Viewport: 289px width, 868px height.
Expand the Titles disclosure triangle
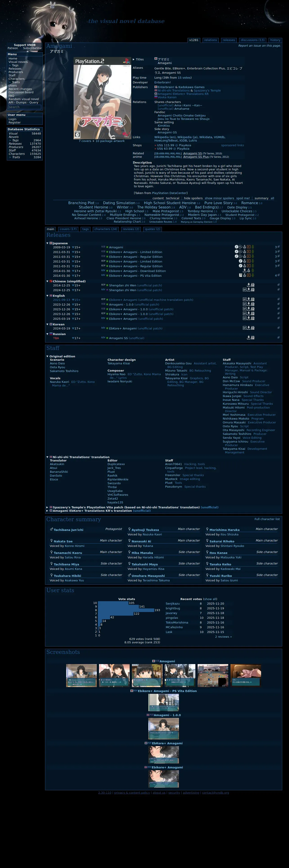click(x=133, y=59)
